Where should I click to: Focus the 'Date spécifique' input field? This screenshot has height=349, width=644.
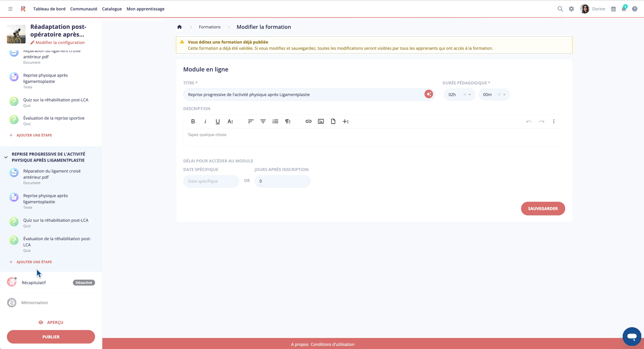[x=211, y=181]
